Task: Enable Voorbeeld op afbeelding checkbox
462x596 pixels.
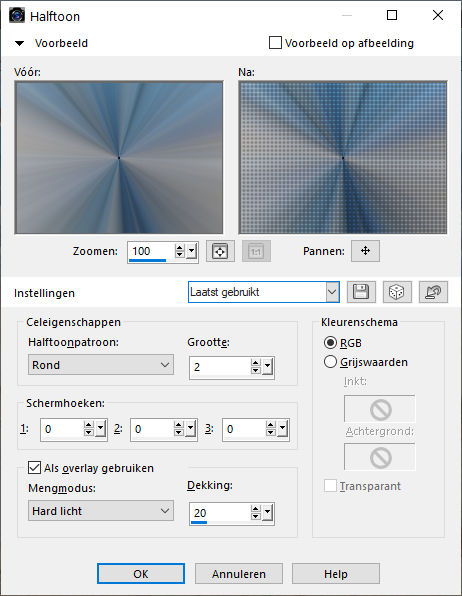Action: coord(275,43)
